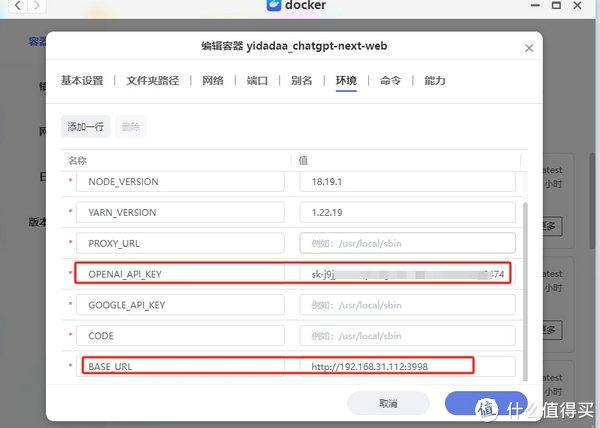Click the docker window's right-side scrollbar
The height and width of the screenshot is (428, 600).
(592, 201)
